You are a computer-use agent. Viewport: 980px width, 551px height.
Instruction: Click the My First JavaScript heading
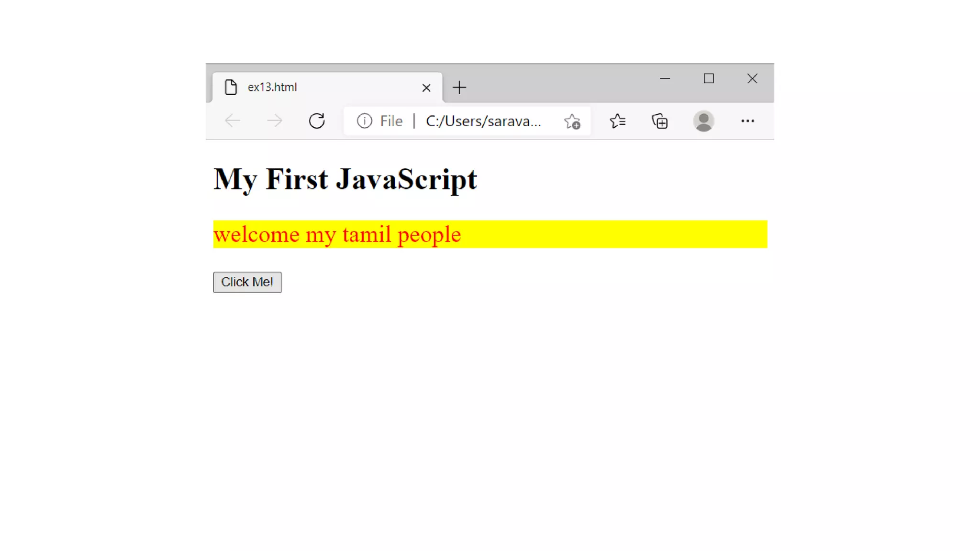345,179
